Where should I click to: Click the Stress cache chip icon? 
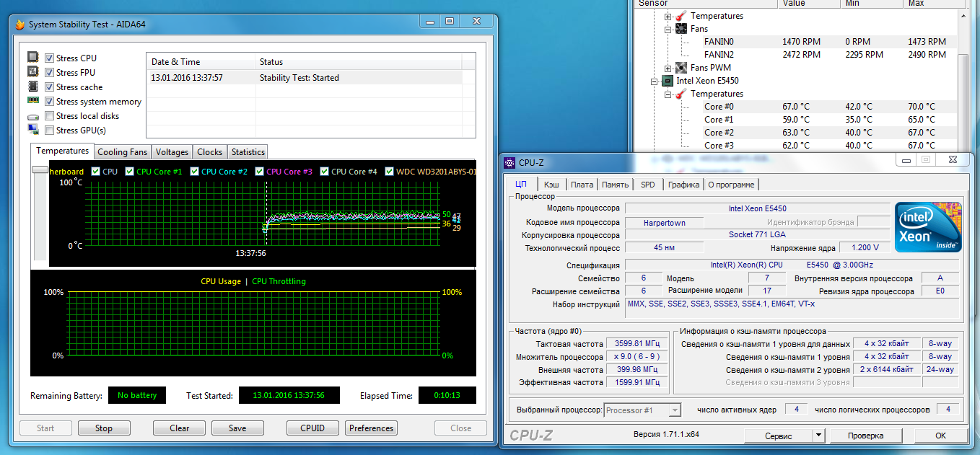point(32,87)
